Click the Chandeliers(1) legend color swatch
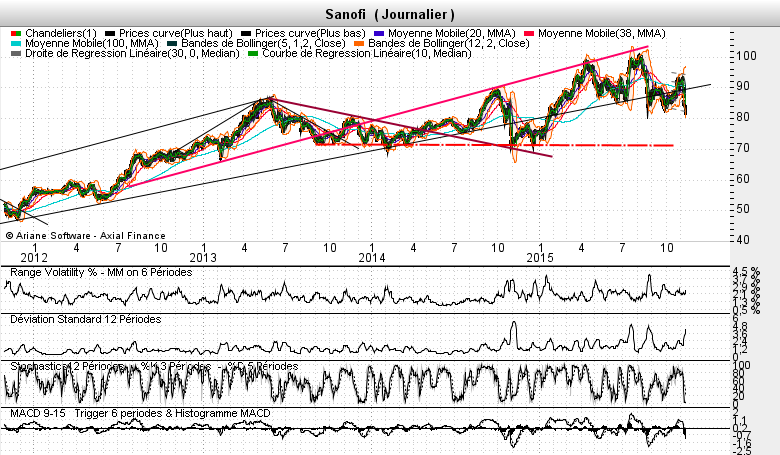 (x=16, y=33)
